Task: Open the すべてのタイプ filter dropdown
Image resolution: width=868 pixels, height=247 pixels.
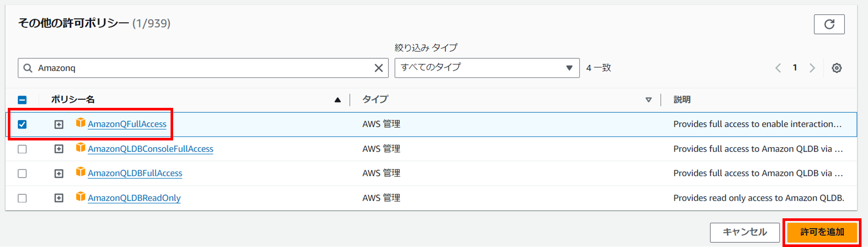Action: (x=487, y=68)
